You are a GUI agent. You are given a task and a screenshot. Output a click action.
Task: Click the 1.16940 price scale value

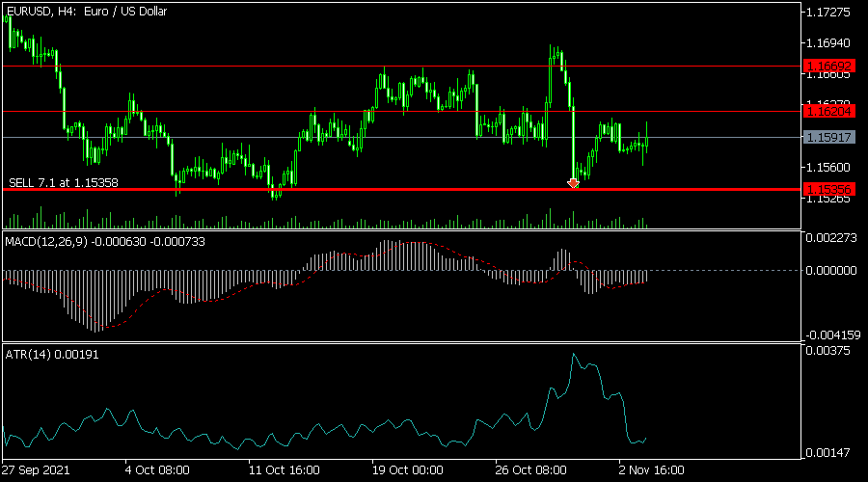click(828, 43)
